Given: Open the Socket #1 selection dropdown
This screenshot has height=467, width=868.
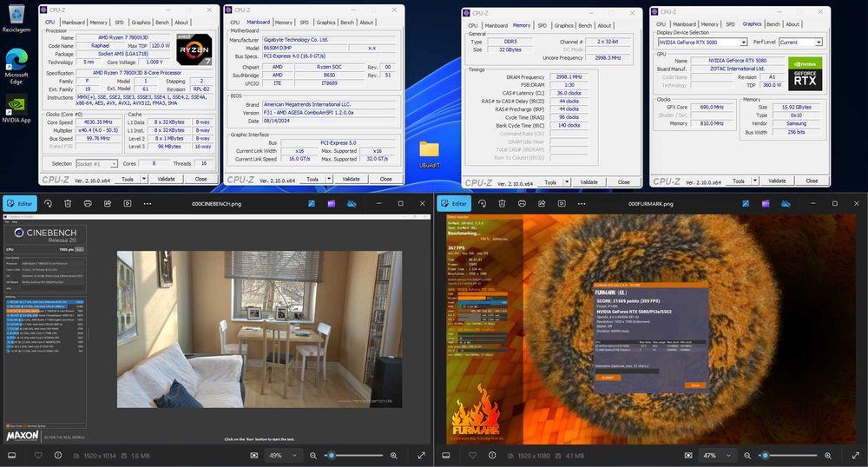Looking at the screenshot, I should [x=96, y=164].
